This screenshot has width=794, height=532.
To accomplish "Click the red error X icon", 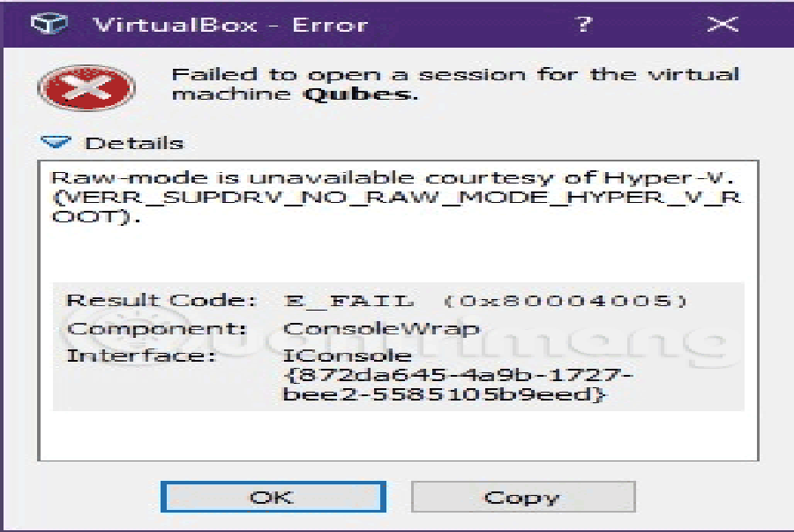I will point(86,87).
